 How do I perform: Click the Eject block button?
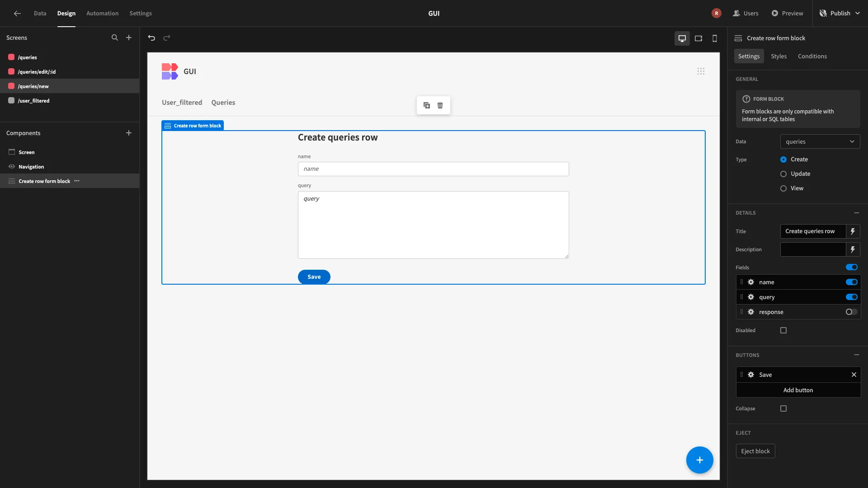coord(755,451)
